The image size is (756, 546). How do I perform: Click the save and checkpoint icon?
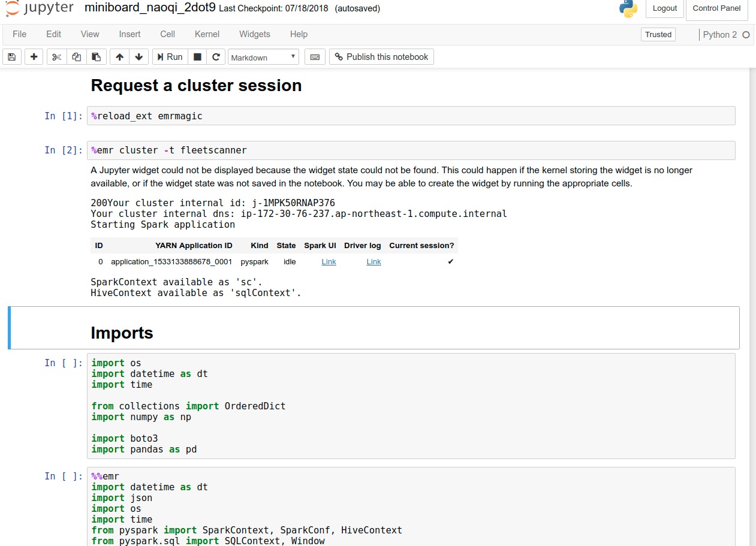tap(11, 57)
